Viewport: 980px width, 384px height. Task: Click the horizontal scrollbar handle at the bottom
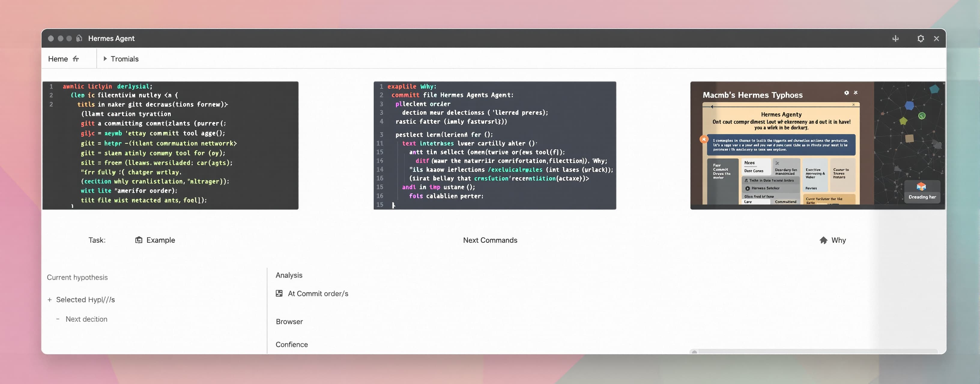tap(694, 352)
